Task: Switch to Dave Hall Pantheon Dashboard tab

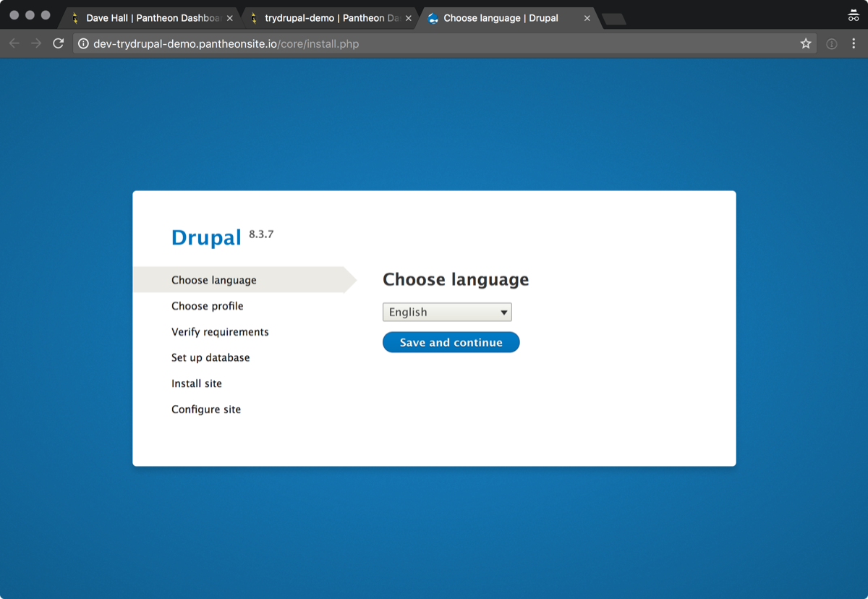Action: coord(148,18)
